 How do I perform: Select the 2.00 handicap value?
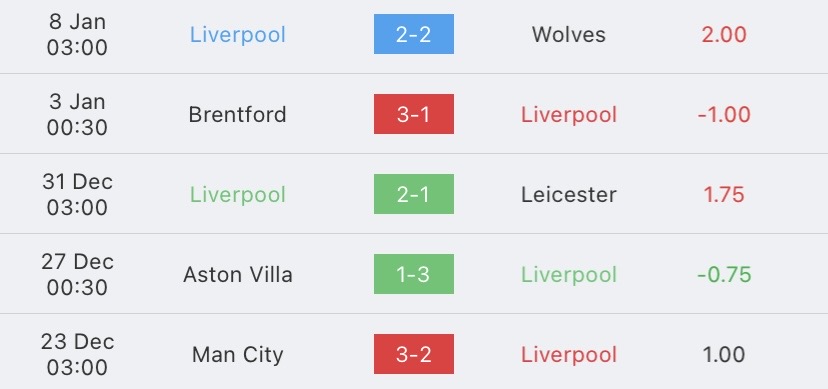[724, 35]
